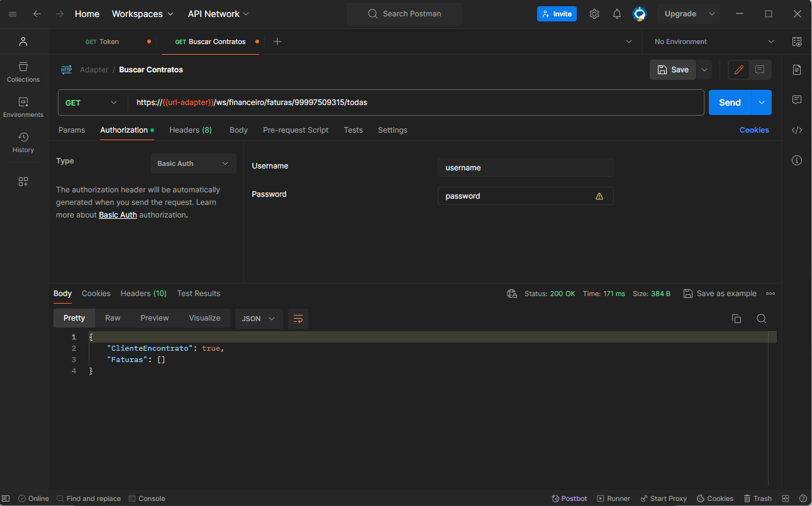812x506 pixels.
Task: Toggle two-pane view in status bar
Action: tap(786, 498)
